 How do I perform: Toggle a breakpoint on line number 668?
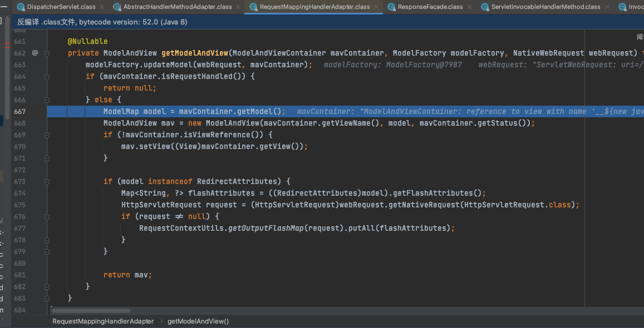coord(20,123)
